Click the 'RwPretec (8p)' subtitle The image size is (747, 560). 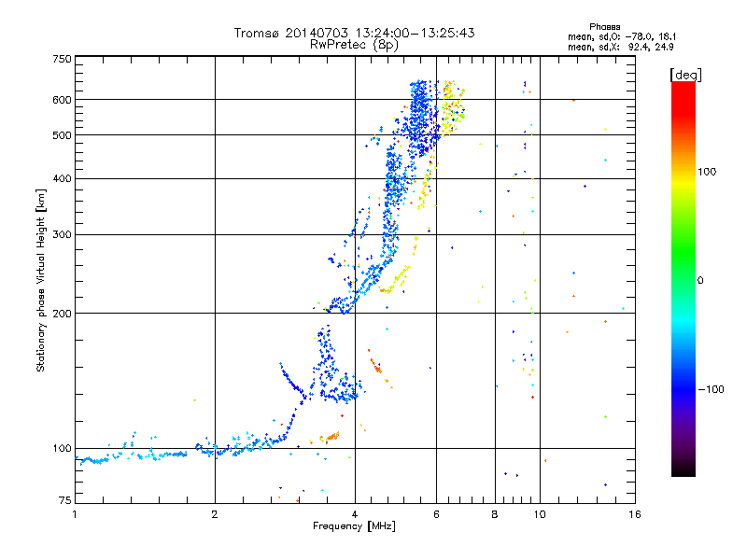[354, 45]
